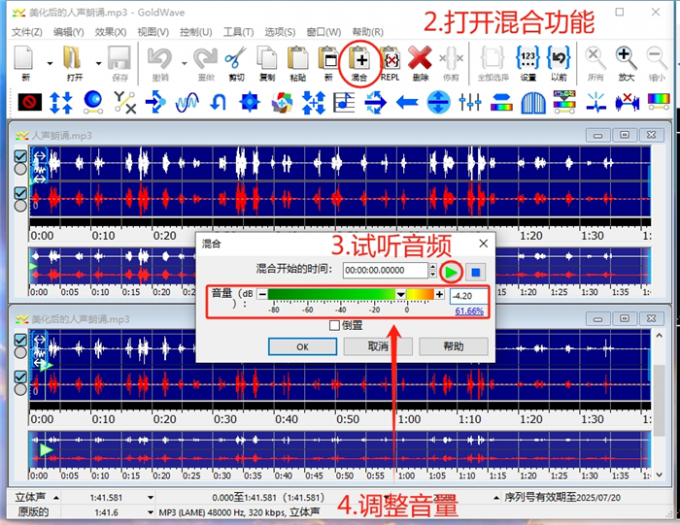Click the Censor effect icon (black with red circle)
680x525 pixels.
[x=29, y=103]
